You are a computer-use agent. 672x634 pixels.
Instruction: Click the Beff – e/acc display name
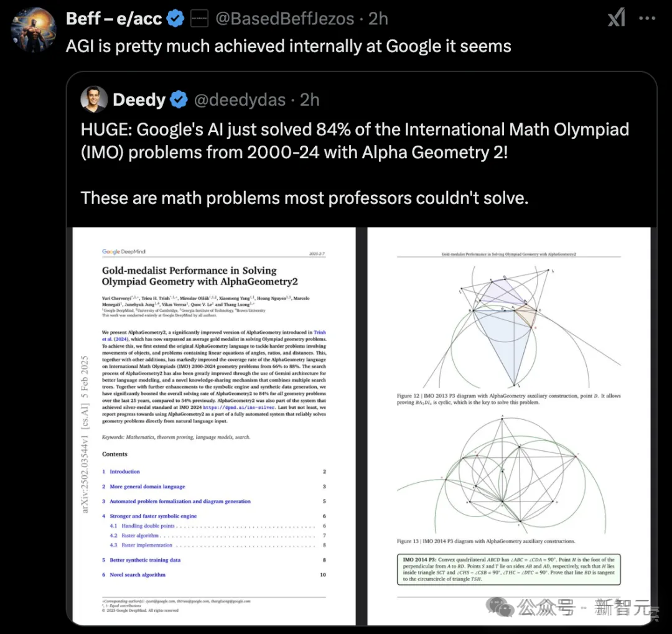click(x=114, y=19)
